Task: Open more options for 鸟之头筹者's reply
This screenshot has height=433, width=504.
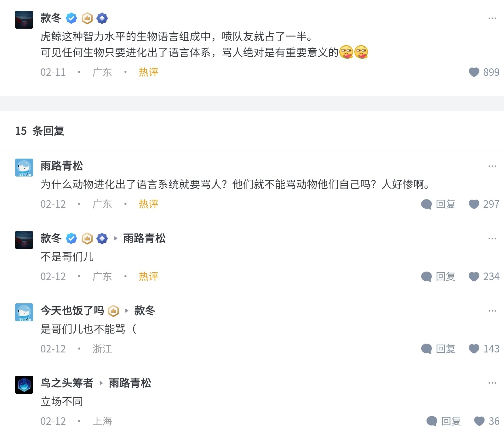Action: [x=492, y=383]
